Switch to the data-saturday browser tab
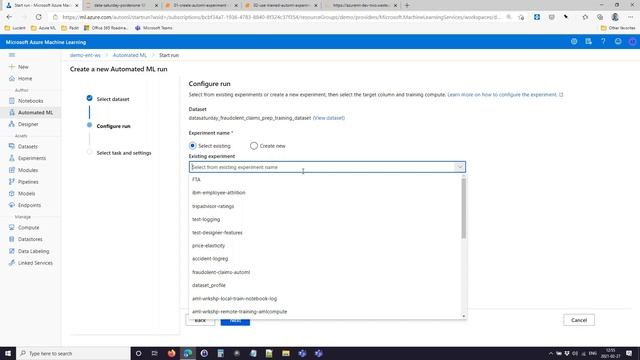 (121, 5)
